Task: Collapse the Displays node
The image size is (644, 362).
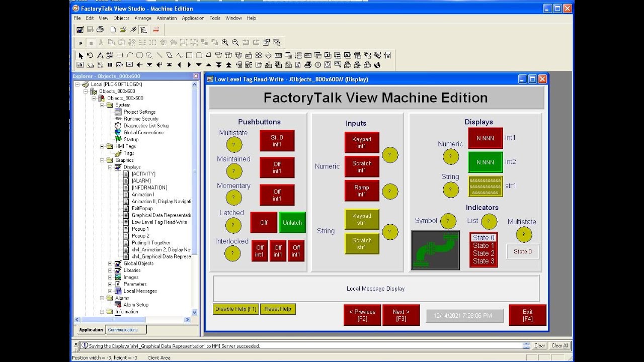Action: point(110,167)
